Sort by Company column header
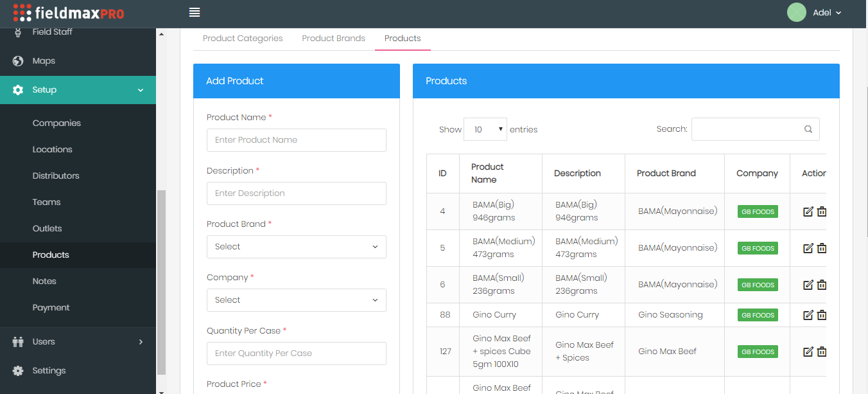868x394 pixels. click(x=758, y=174)
